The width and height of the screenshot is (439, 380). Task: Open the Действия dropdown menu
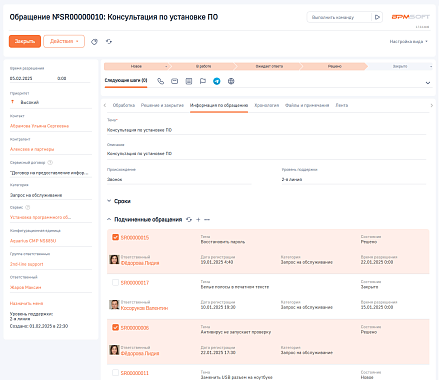[64, 41]
